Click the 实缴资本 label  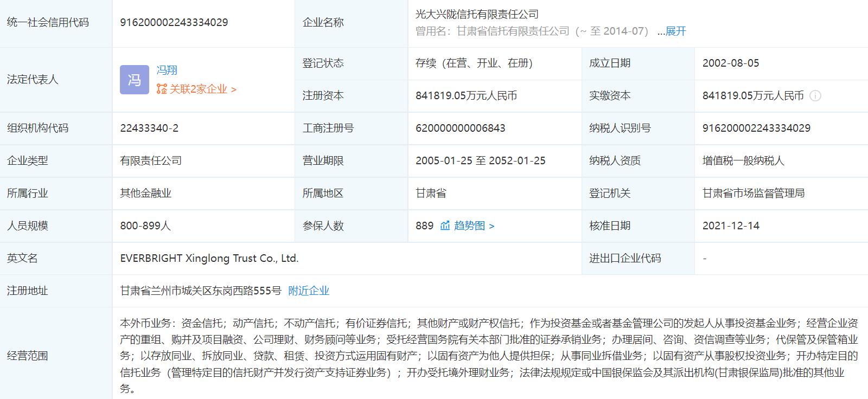pos(610,95)
